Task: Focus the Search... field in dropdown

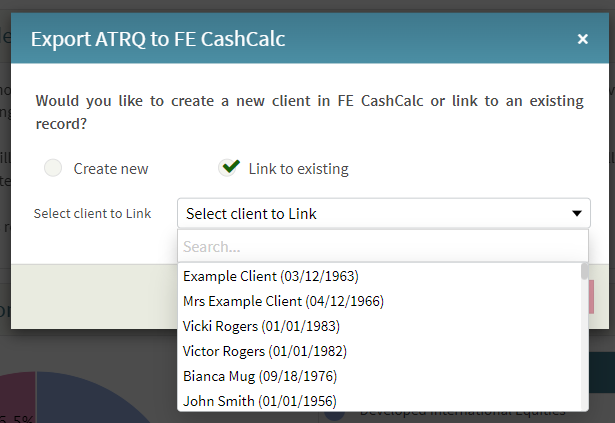Action: point(383,246)
